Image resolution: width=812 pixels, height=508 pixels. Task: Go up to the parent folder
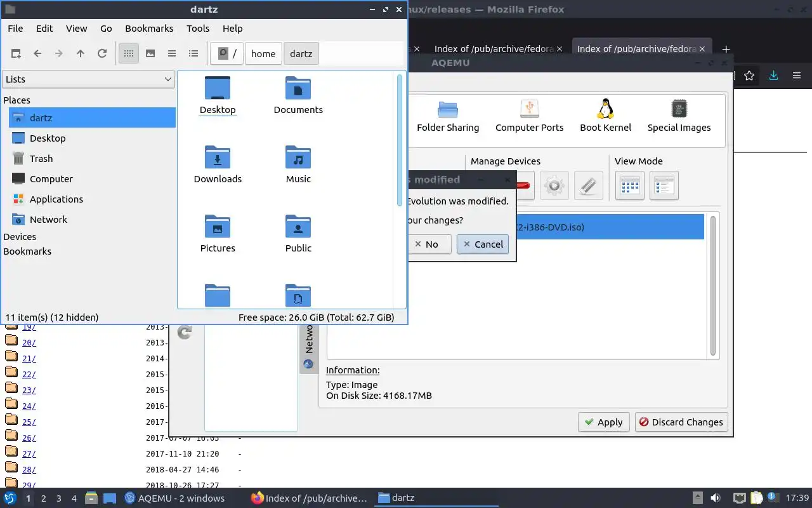(81, 54)
